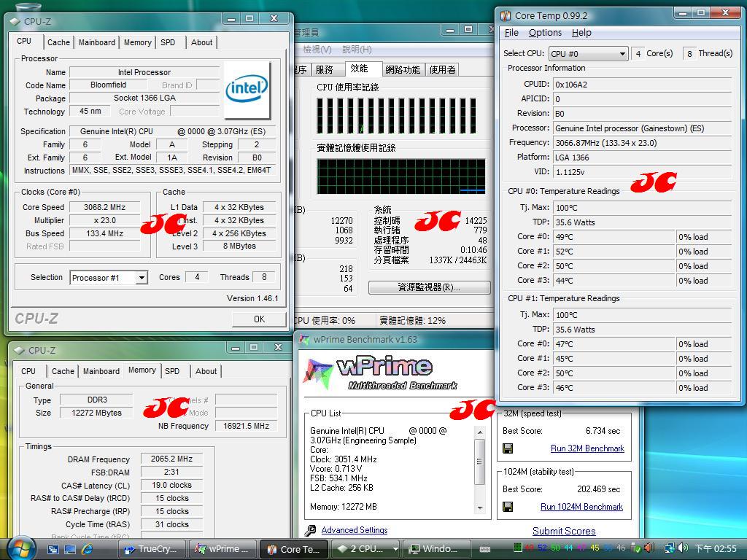Click the Core Temp title bar icon

505,16
